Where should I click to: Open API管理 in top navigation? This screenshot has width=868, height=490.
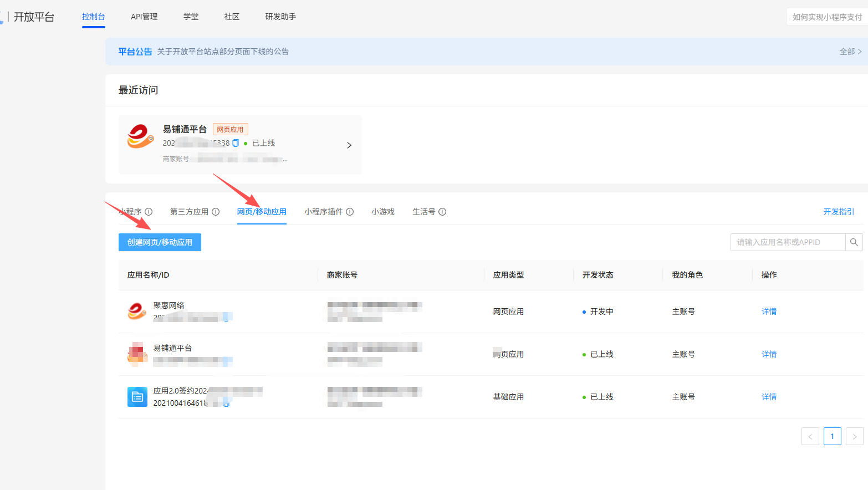coord(144,17)
